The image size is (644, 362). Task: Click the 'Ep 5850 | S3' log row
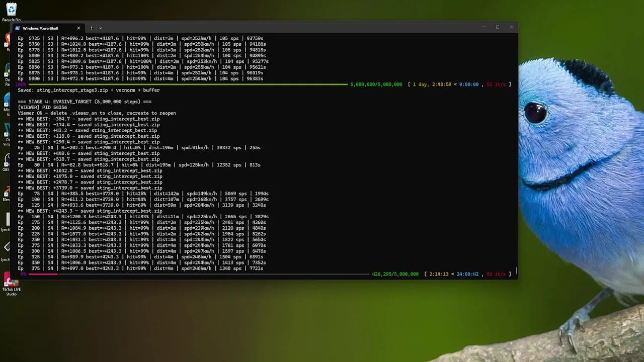coord(142,67)
